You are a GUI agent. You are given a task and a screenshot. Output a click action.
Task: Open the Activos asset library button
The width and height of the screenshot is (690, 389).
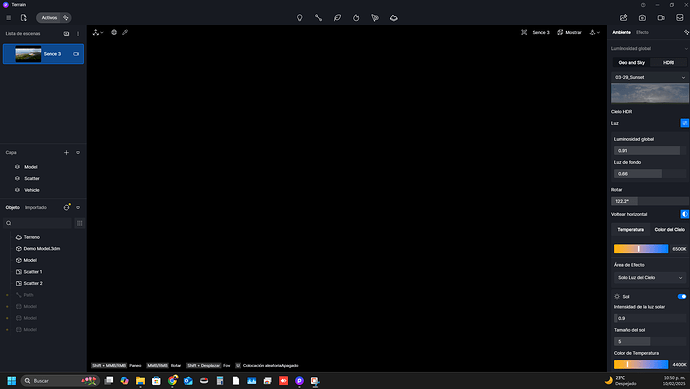click(49, 18)
